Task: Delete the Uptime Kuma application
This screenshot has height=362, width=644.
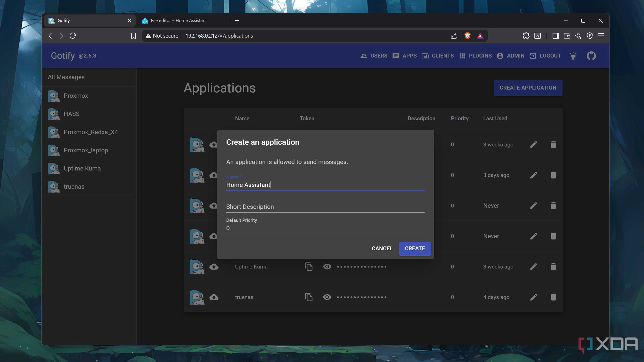Action: [553, 267]
